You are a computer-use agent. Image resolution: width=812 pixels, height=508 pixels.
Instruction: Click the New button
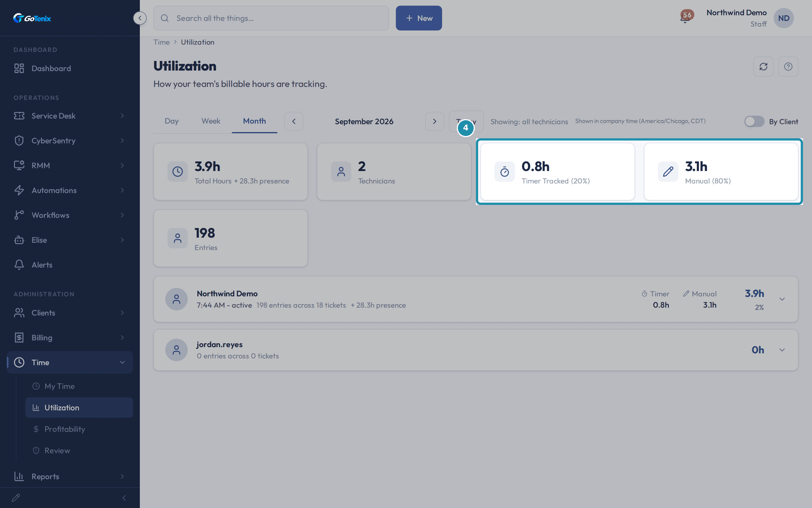coord(419,18)
